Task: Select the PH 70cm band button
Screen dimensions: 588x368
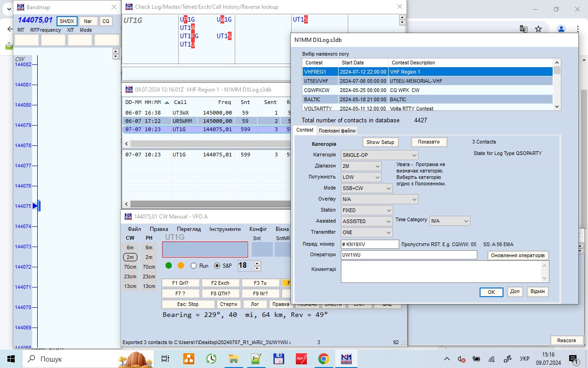Action: click(x=149, y=267)
